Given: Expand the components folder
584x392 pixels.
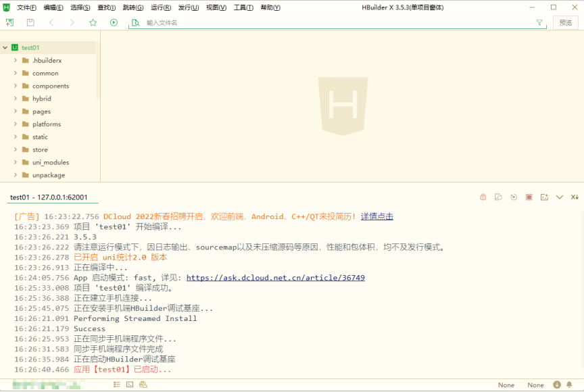Looking at the screenshot, I should pyautogui.click(x=16, y=86).
